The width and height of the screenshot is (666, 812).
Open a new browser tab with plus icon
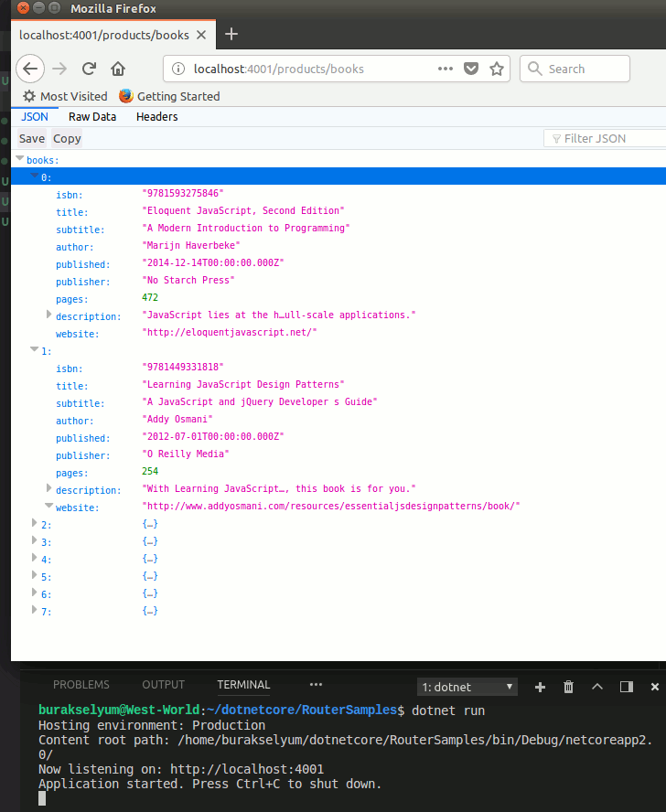pos(231,35)
